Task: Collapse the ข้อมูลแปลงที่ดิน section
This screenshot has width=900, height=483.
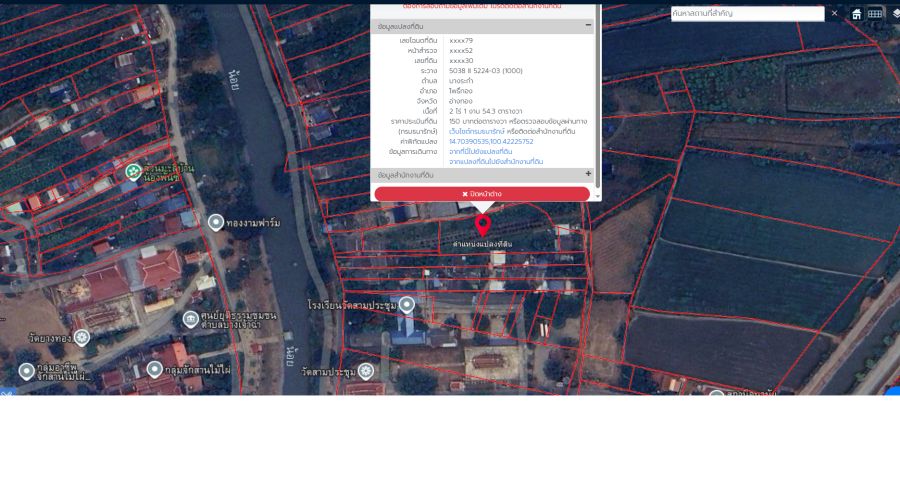Action: 588,26
